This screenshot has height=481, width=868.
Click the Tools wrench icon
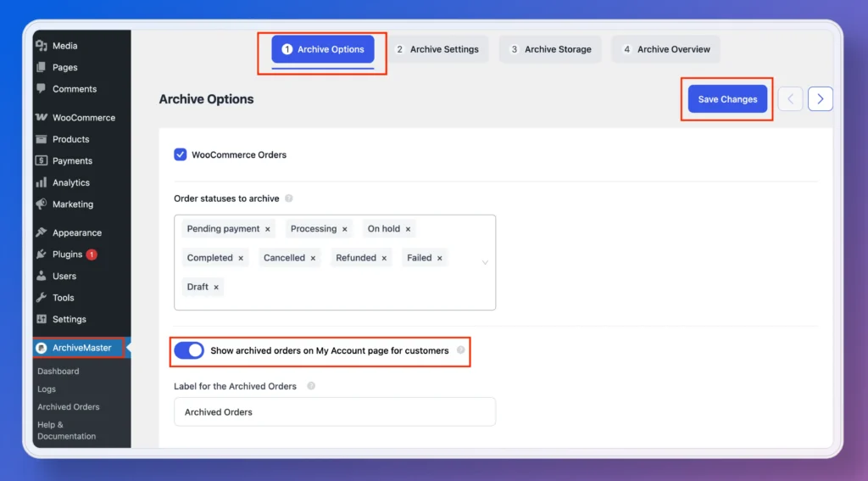[x=42, y=298]
